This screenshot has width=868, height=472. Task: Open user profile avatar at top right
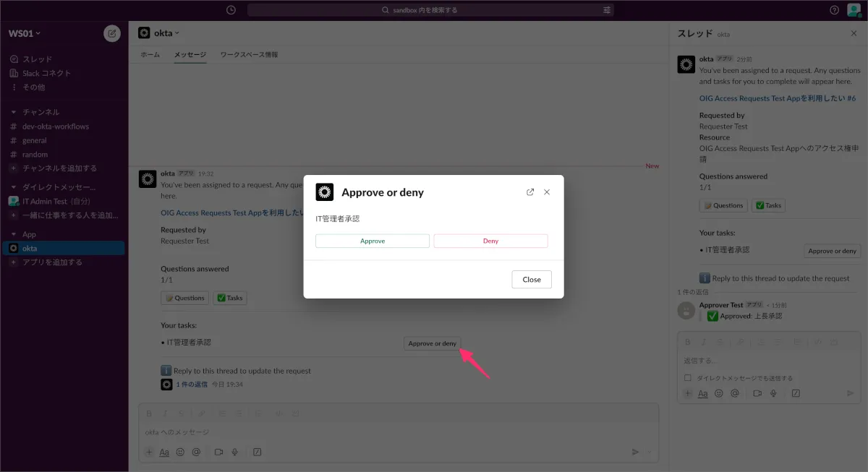(x=854, y=10)
